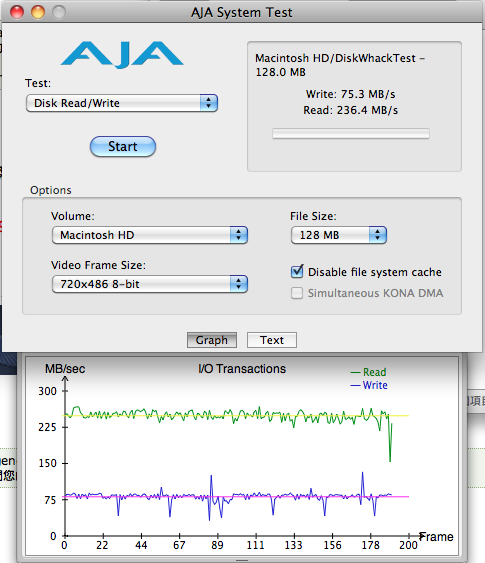Close the AJA System Test window
The image size is (485, 563).
coord(17,12)
